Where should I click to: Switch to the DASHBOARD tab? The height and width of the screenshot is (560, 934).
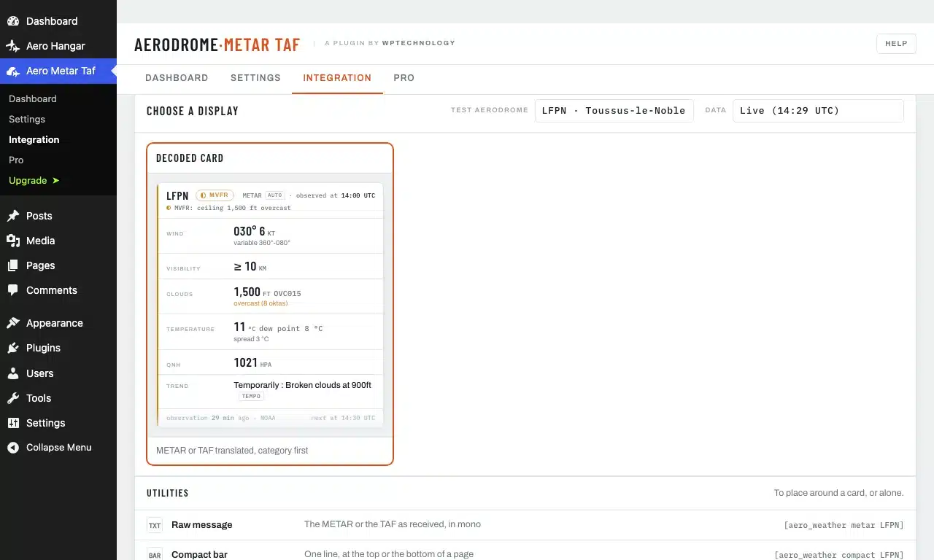click(x=177, y=78)
